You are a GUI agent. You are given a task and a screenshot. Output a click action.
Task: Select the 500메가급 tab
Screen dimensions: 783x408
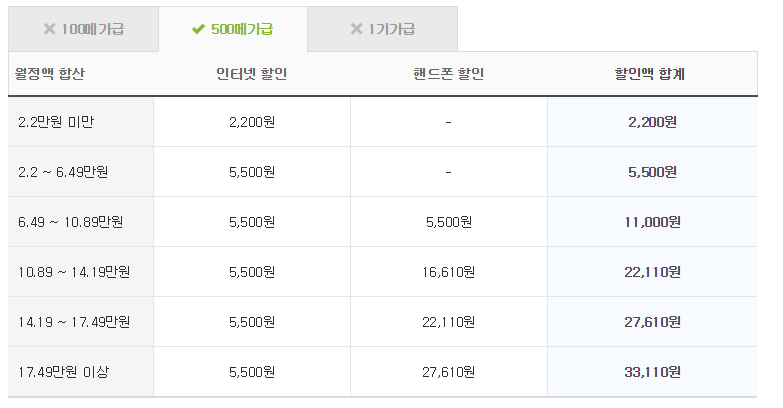click(233, 29)
